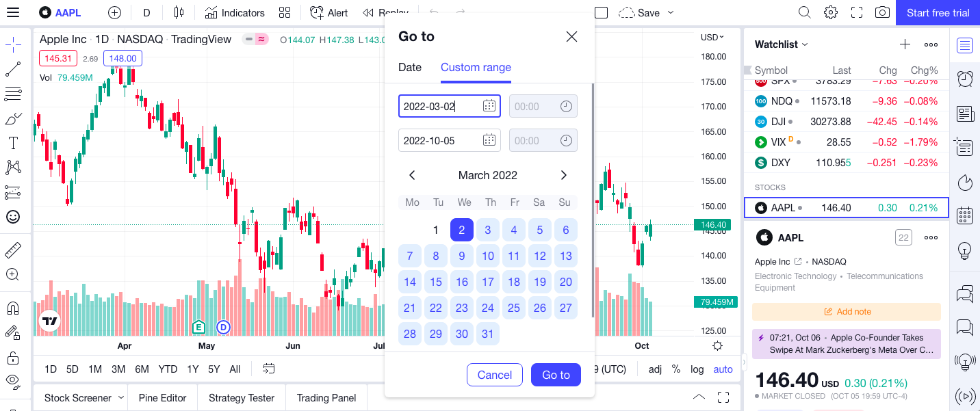Confirm with the Go to button
Viewport: 980px width, 411px height.
(x=555, y=375)
